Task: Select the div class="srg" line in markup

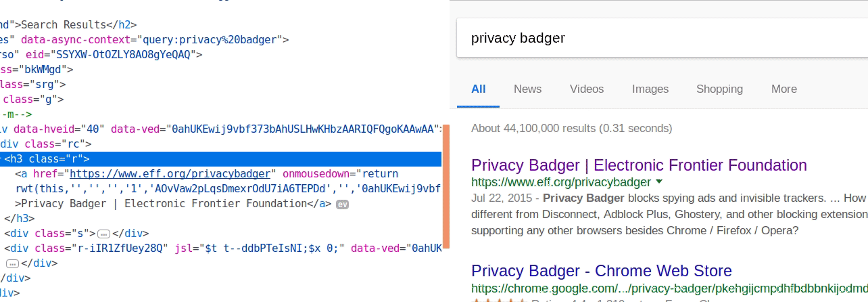Action: [x=34, y=85]
